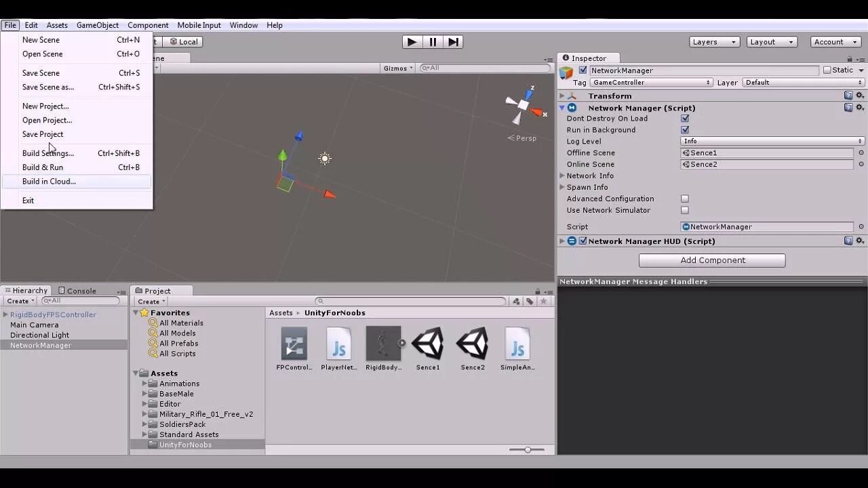Click the scene orientation gizmo

coord(523,106)
